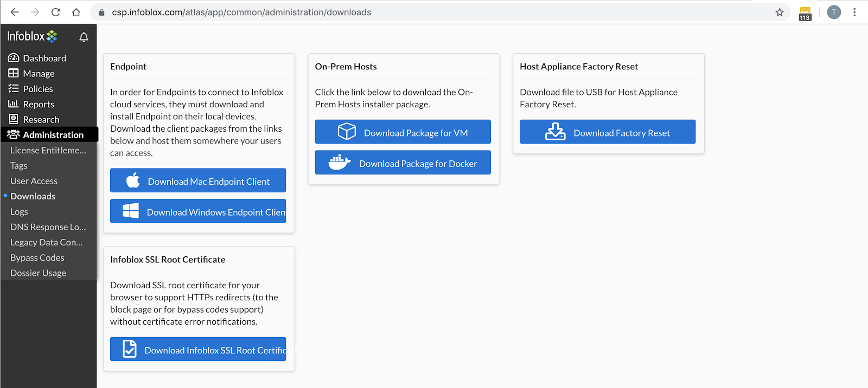Click the Infoblox logo
The height and width of the screenshot is (388, 868).
pos(32,36)
